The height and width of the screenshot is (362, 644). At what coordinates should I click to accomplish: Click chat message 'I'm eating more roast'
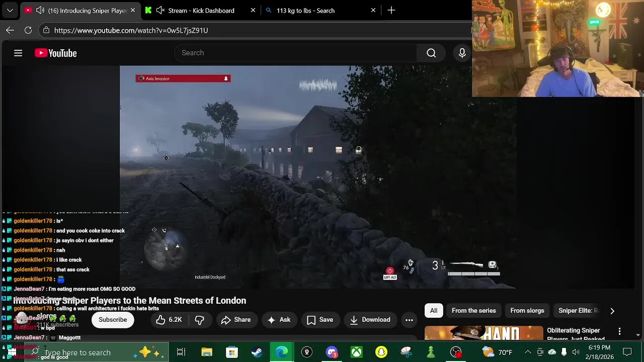[92, 289]
